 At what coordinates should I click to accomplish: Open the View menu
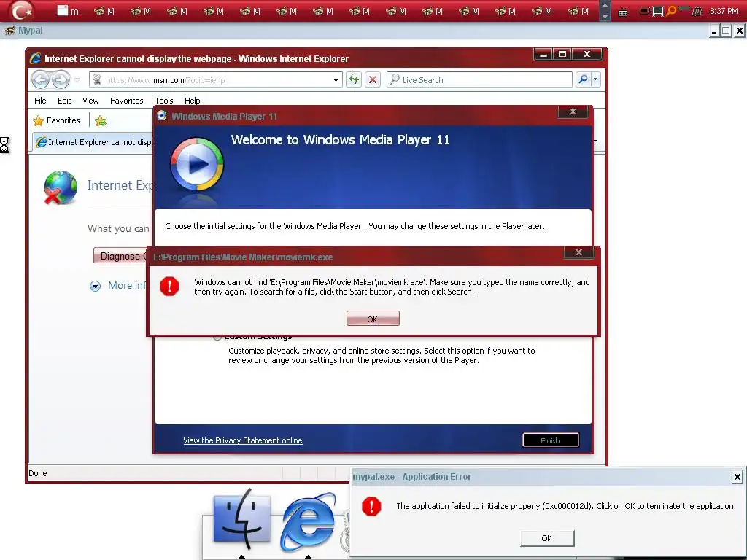click(90, 101)
